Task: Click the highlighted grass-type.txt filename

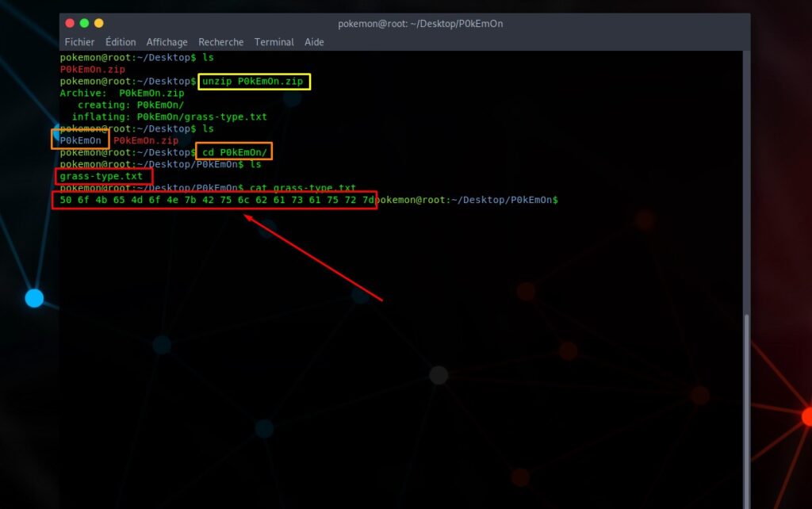Action: 101,175
